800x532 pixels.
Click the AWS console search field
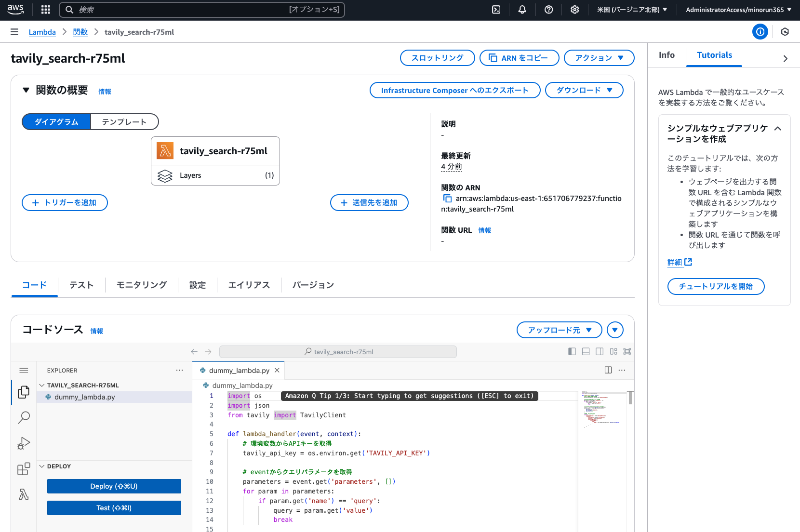coord(202,10)
